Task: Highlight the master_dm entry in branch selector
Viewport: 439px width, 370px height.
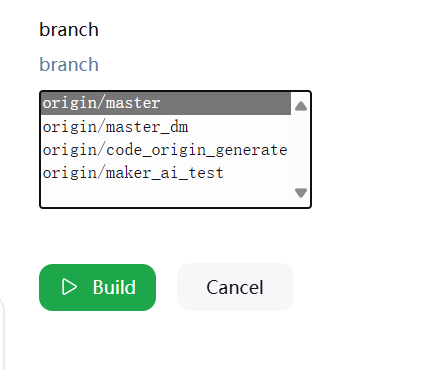Action: pyautogui.click(x=166, y=127)
